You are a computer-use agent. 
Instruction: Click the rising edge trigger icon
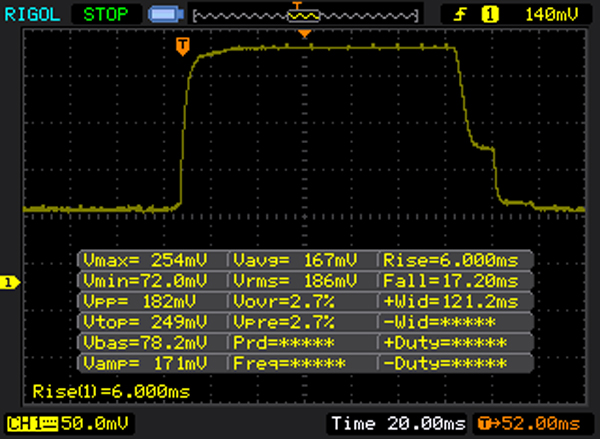pyautogui.click(x=460, y=15)
